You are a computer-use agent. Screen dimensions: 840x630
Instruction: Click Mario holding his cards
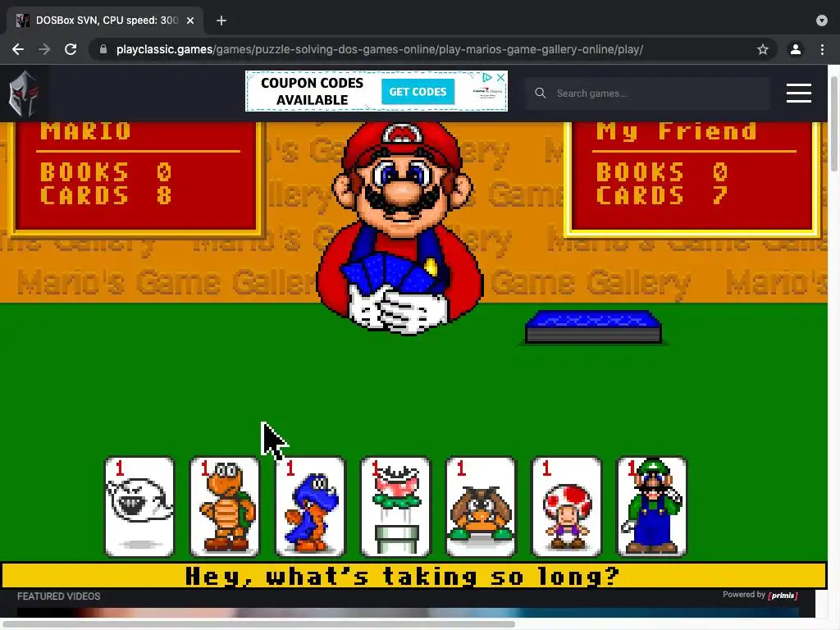coord(399,228)
